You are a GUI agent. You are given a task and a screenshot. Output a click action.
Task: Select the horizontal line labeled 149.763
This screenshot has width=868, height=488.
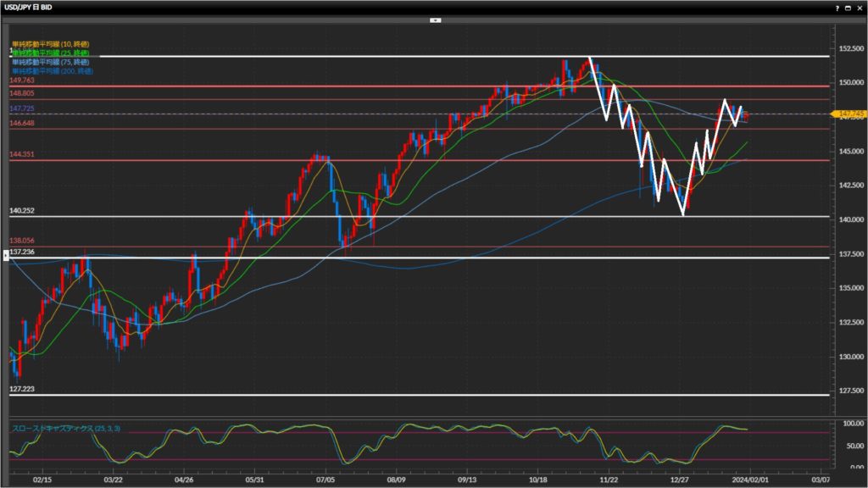(x=424, y=86)
